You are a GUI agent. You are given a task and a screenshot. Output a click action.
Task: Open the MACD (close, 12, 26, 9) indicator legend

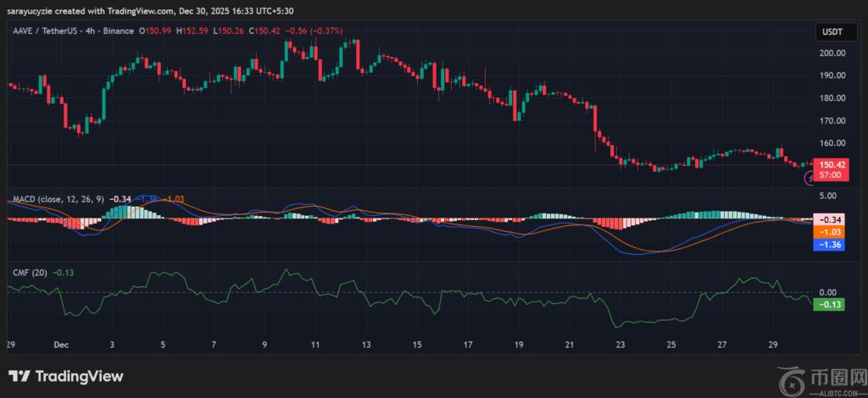click(58, 199)
